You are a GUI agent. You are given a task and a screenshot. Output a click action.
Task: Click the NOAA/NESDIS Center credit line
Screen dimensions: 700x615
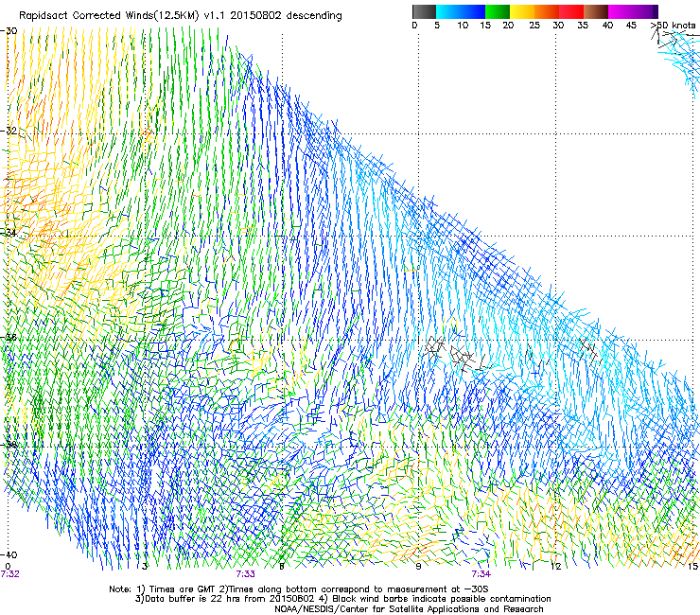pos(409,609)
